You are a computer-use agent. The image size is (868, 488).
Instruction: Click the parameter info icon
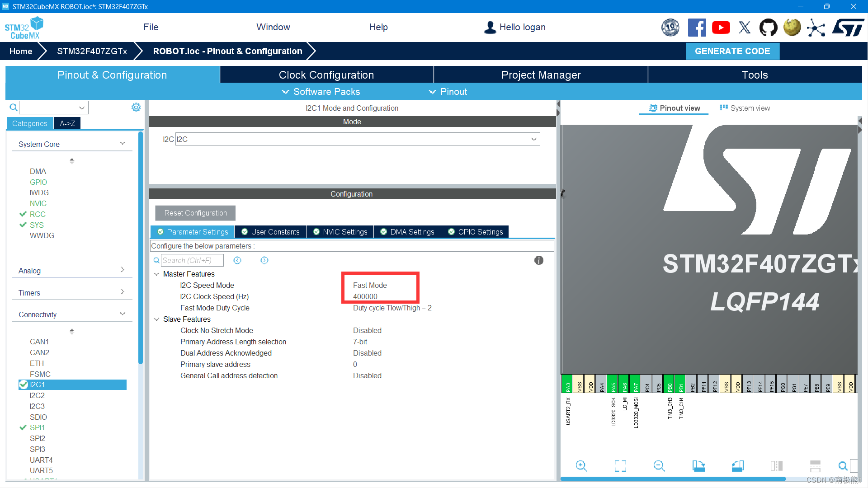click(538, 260)
